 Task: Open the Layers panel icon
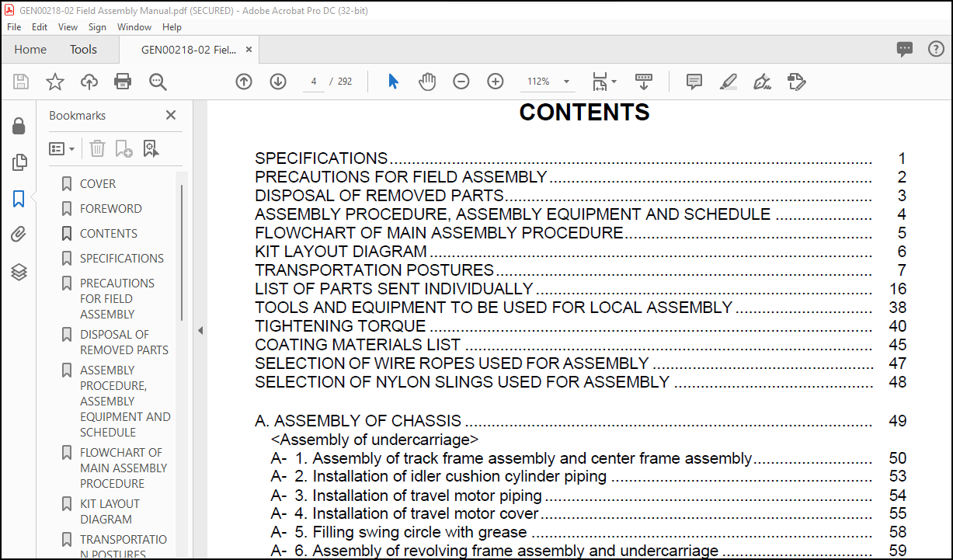[19, 272]
